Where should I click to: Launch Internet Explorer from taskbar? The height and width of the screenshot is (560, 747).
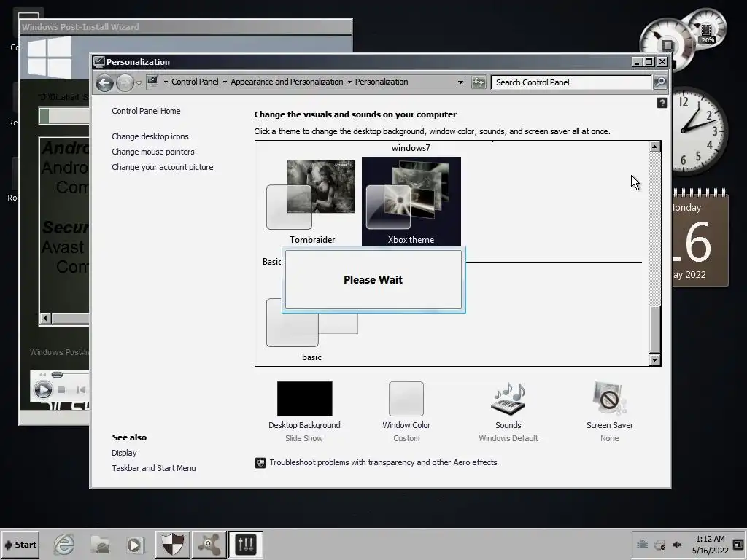64,545
